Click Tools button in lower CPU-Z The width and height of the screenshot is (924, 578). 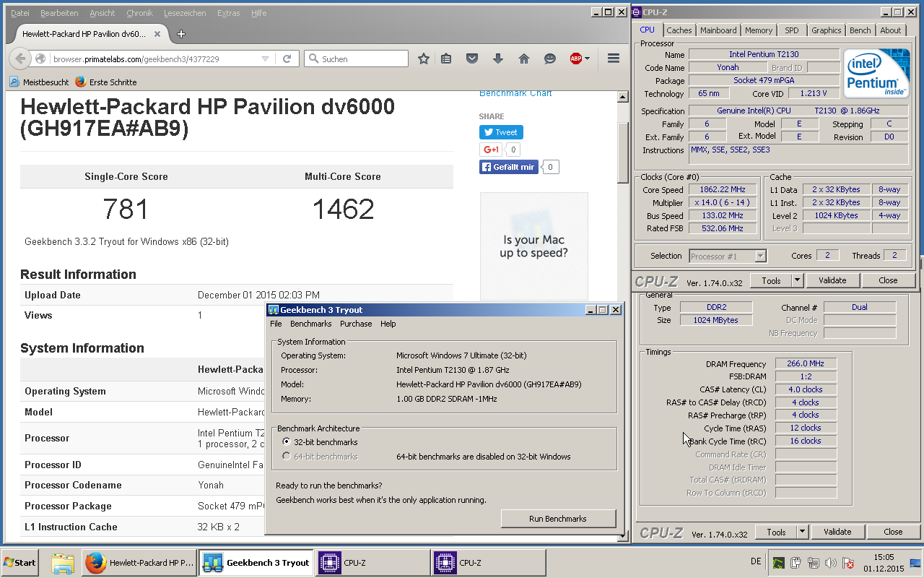click(776, 532)
